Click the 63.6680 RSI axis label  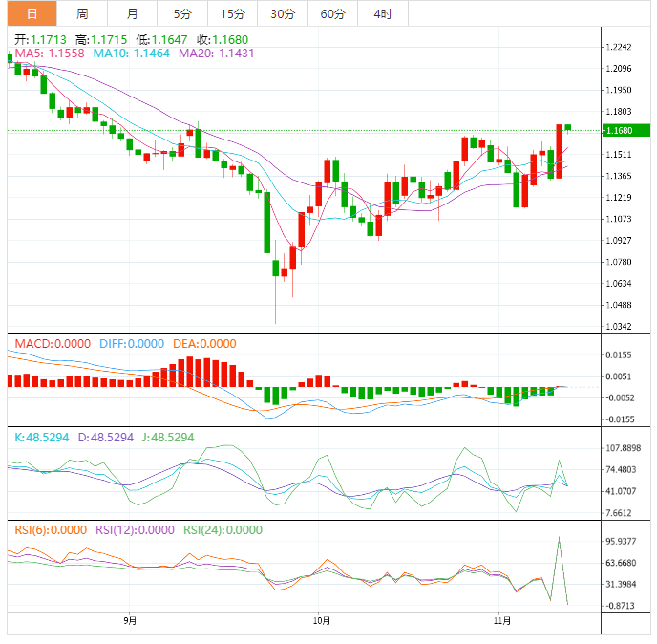tap(621, 563)
